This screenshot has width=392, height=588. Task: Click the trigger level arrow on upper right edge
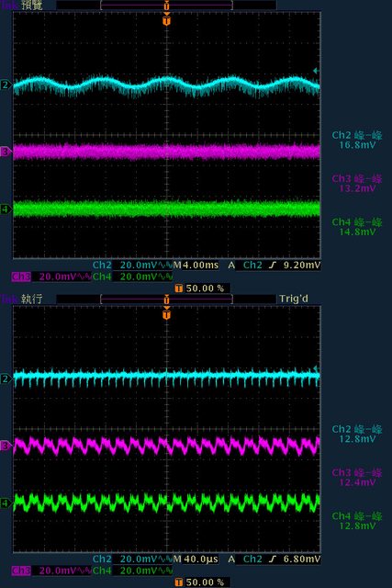tap(317, 71)
